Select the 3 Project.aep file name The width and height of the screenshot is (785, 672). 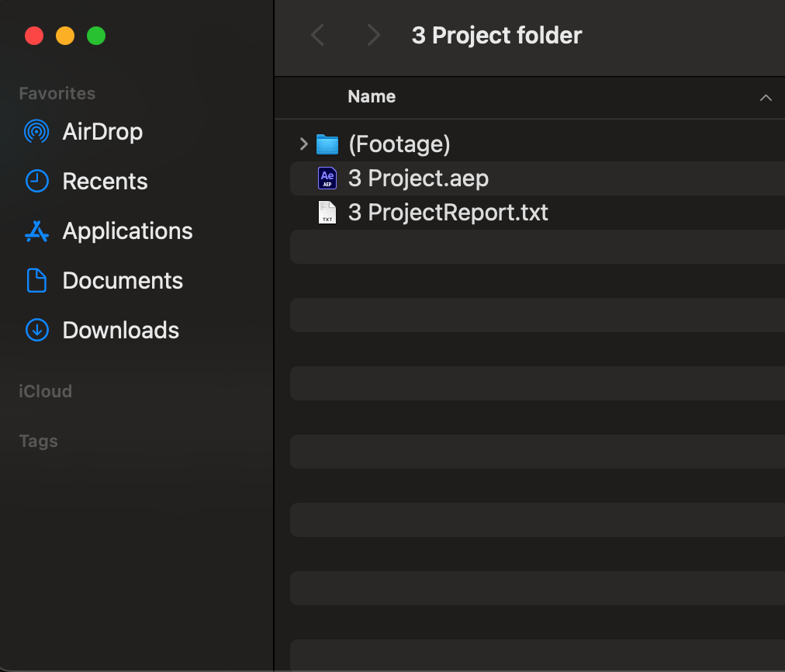coord(418,178)
